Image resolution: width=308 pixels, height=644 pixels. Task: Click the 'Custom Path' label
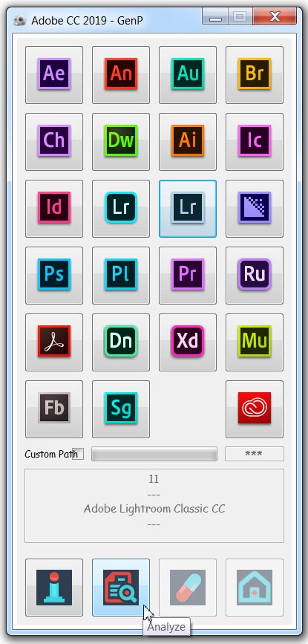[x=51, y=454]
